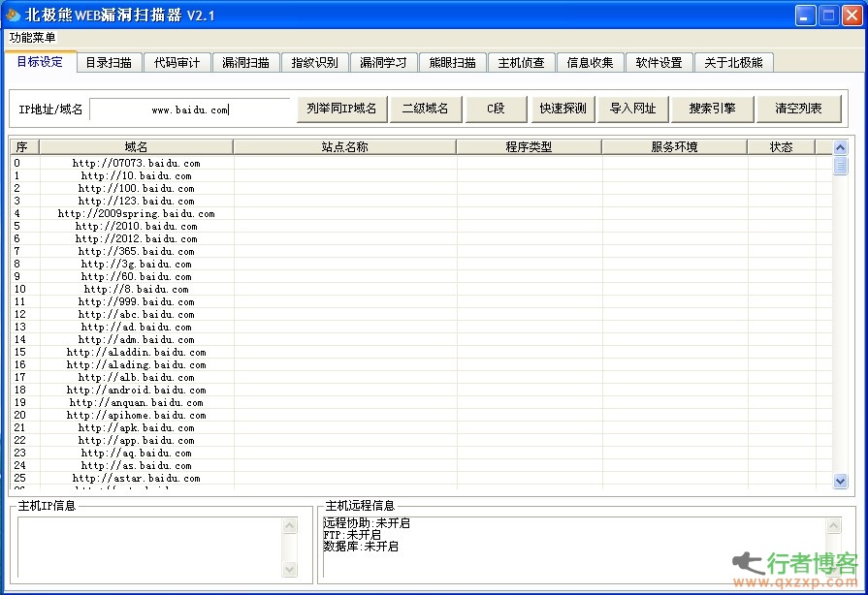
Task: Open the 功能菜单 menu
Action: tap(32, 38)
